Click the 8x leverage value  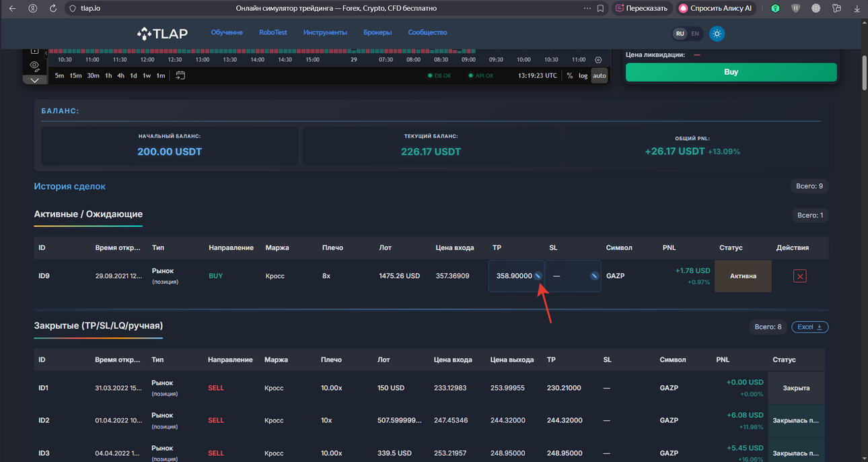pos(326,276)
